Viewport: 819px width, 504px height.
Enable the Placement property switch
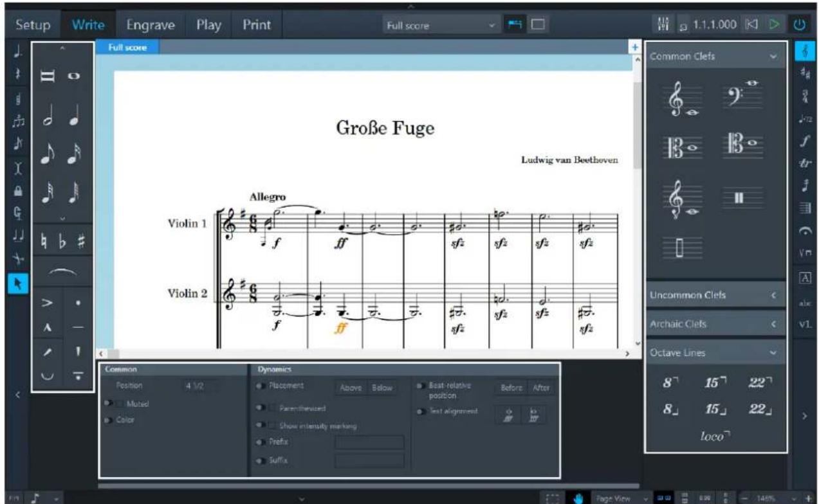point(260,386)
